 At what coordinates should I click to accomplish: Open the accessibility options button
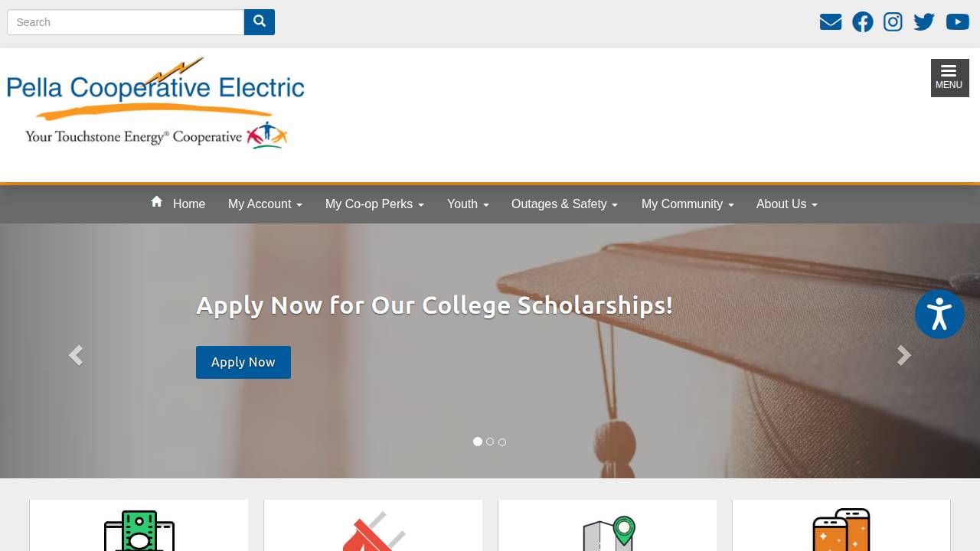click(939, 314)
